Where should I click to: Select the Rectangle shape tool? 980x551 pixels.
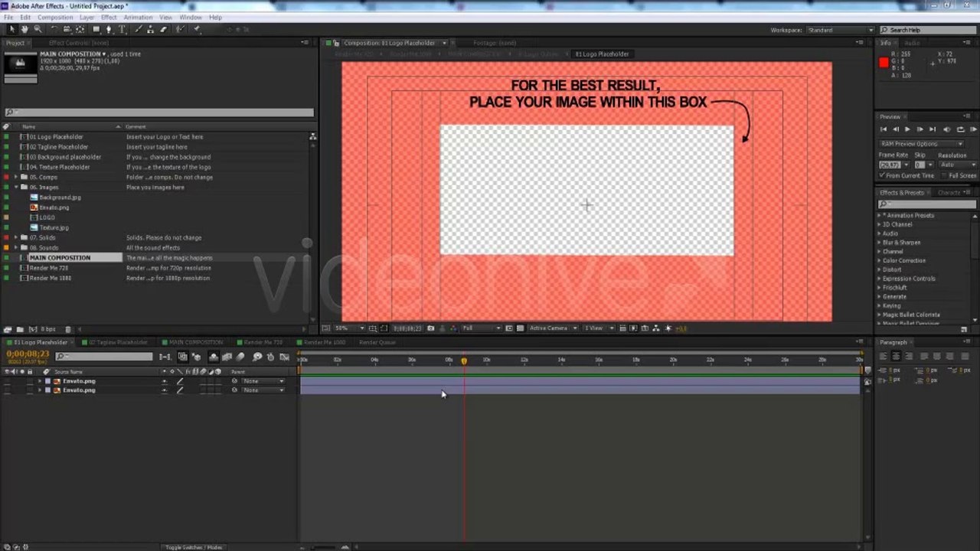point(96,30)
